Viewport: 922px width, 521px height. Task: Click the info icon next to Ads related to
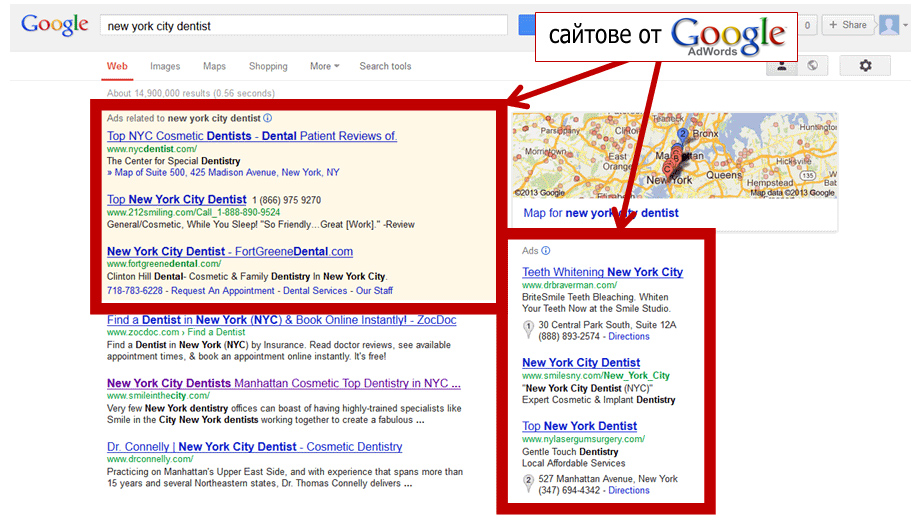(268, 118)
